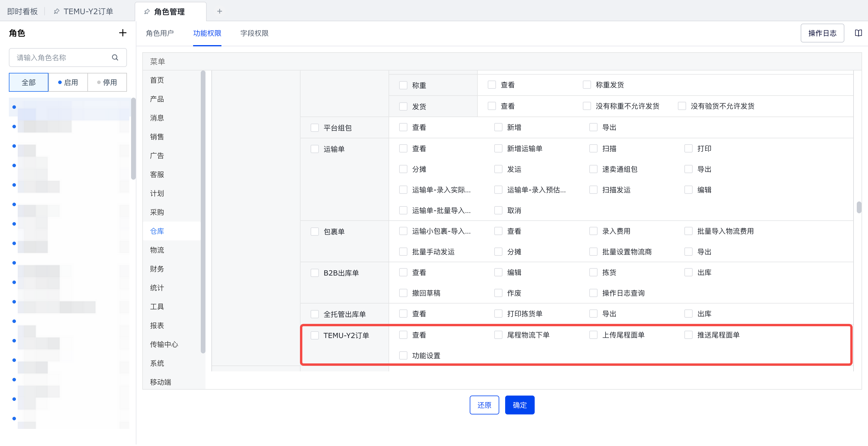
Task: Click the book icon beside 操作日志
Action: click(x=858, y=33)
